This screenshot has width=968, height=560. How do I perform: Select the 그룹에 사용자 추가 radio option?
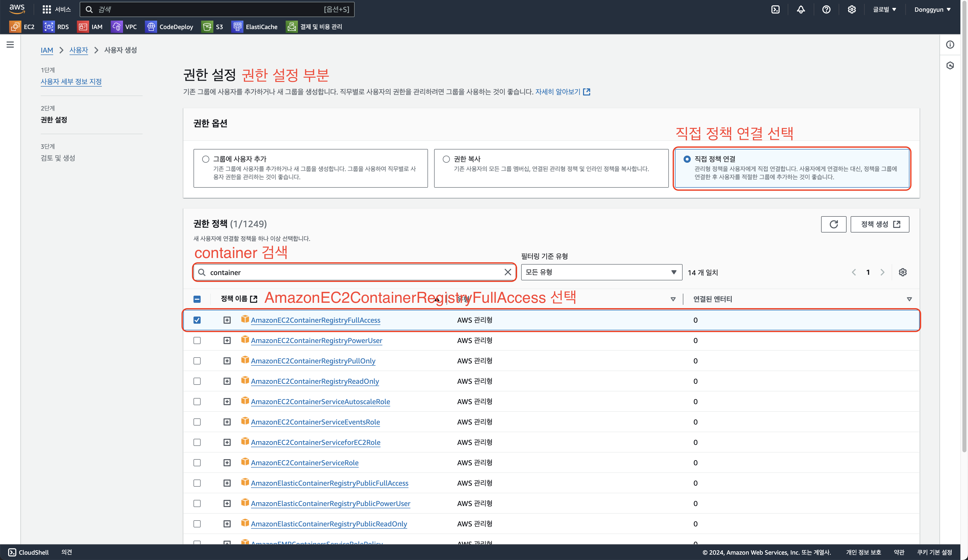tap(206, 159)
